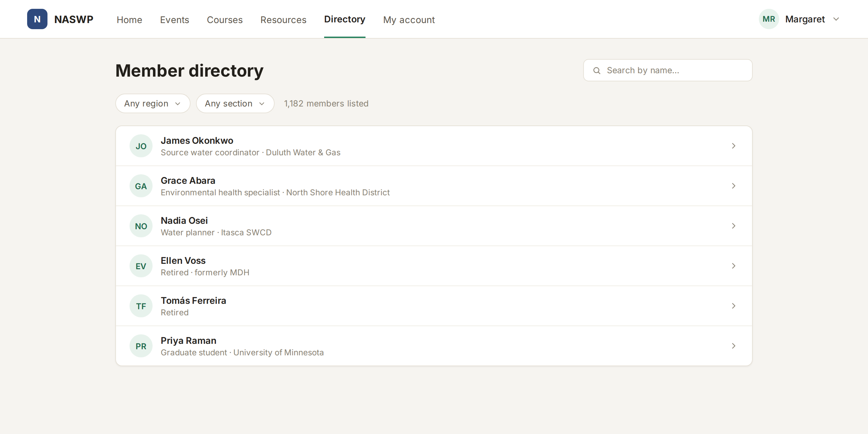This screenshot has height=434, width=868.
Task: Click Ellen Voss's EV avatar
Action: click(141, 266)
